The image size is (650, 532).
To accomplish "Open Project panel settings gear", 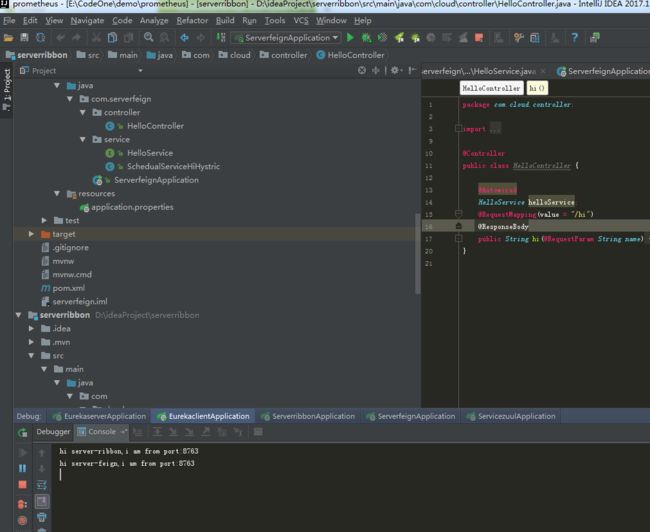I will point(395,70).
